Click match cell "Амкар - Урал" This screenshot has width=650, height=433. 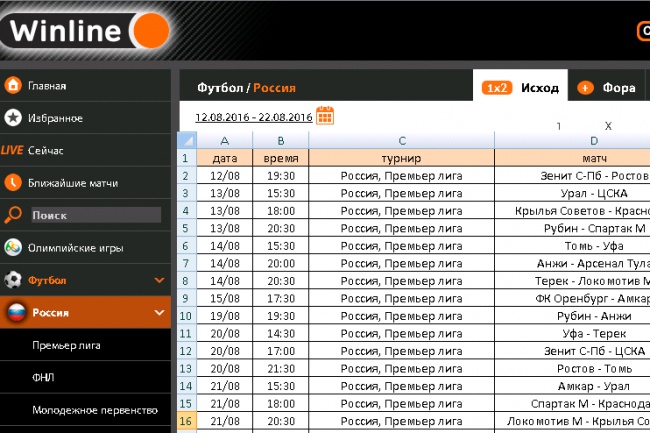573,386
